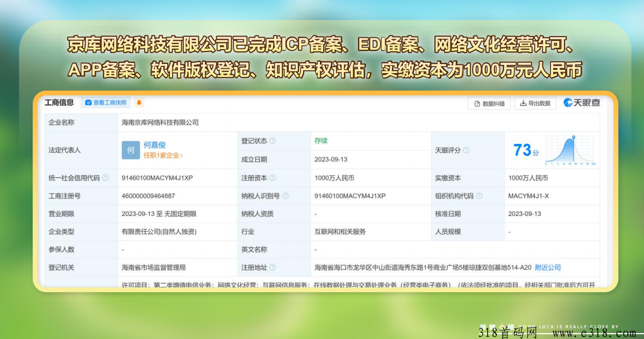This screenshot has width=644, height=339.
Task: Click 1000万人民币 value of 实缴资本
Action: coord(528,178)
